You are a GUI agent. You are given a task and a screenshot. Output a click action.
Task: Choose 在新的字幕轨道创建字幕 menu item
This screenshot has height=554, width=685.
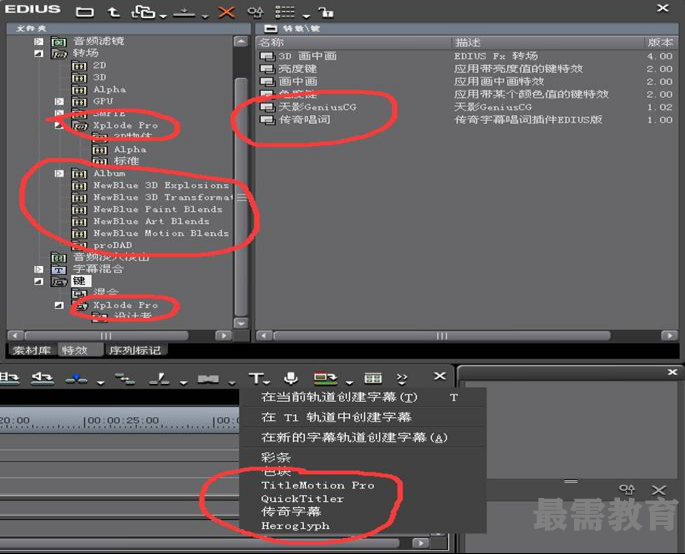click(x=354, y=437)
